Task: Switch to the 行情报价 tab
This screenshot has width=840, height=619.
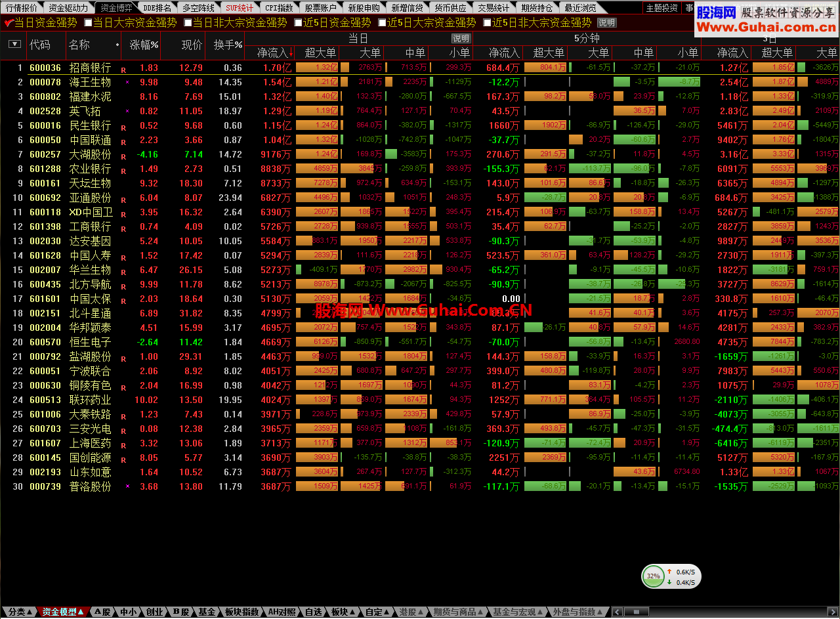Action: (x=22, y=8)
